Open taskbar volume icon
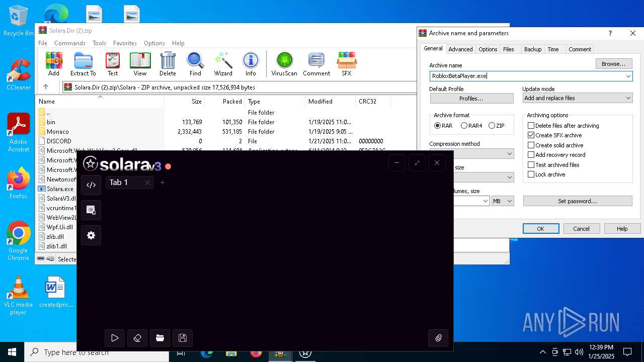The height and width of the screenshot is (362, 644). click(x=579, y=352)
